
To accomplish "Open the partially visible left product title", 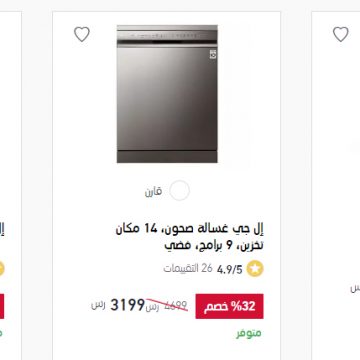I will [x=2, y=230].
